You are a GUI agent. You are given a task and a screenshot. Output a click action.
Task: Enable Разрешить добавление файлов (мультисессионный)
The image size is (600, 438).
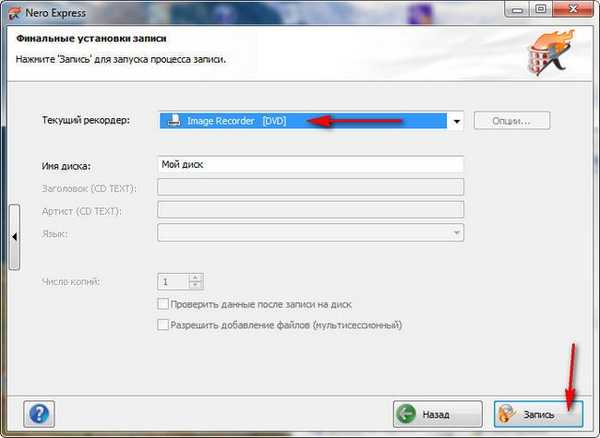click(163, 325)
